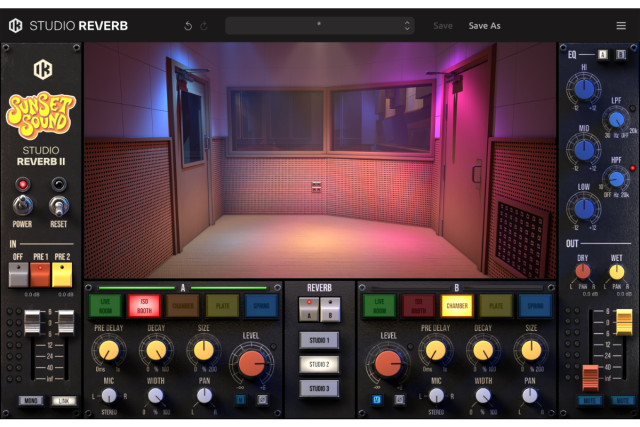Screen dimensions: 640x427
Task: Click section B MIC knob
Action: (x=436, y=396)
